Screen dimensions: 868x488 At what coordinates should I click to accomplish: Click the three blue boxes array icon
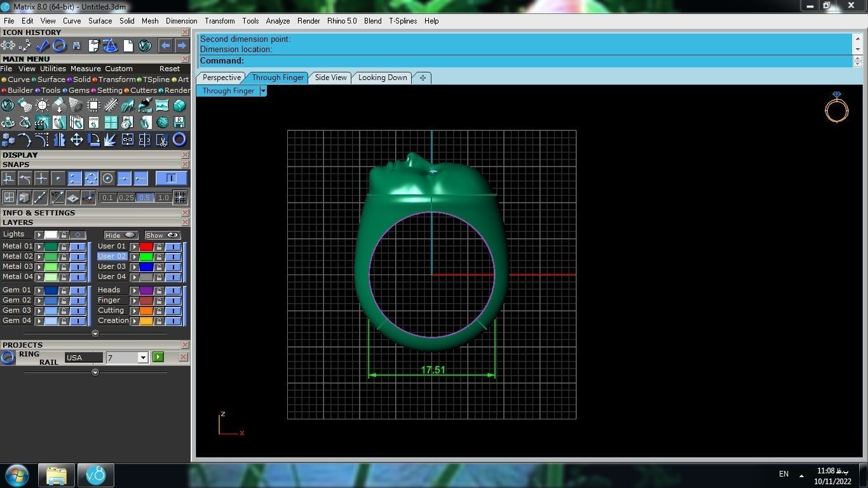click(8, 139)
